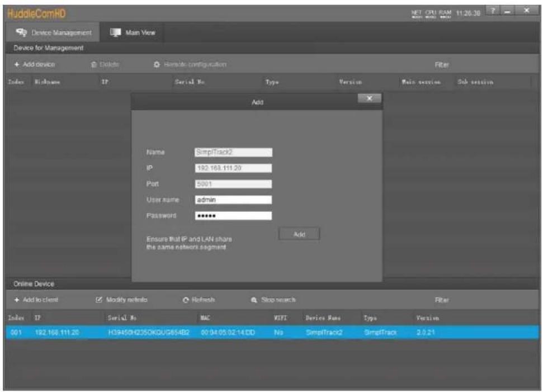543x392 pixels.
Task: Click the Add to client plus icon
Action: point(17,300)
